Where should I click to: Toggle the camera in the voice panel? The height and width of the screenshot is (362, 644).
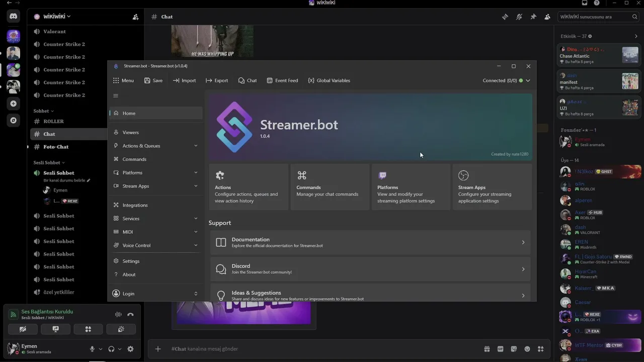click(23, 329)
